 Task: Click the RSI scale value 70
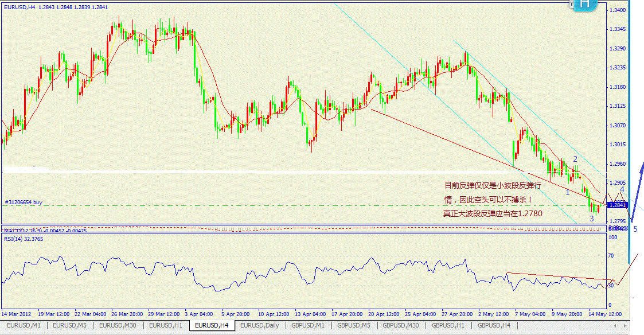[x=611, y=256]
